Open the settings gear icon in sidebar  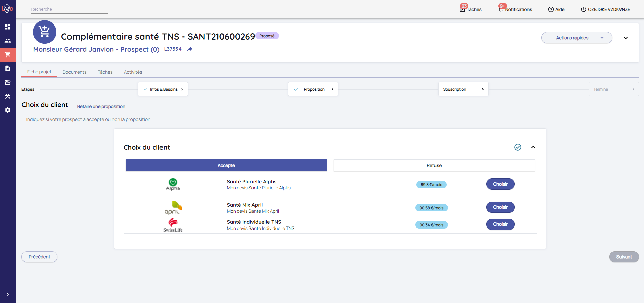coord(8,110)
